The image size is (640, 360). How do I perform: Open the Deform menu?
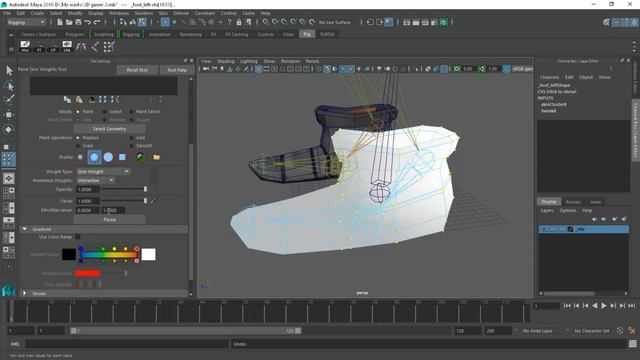click(x=181, y=13)
